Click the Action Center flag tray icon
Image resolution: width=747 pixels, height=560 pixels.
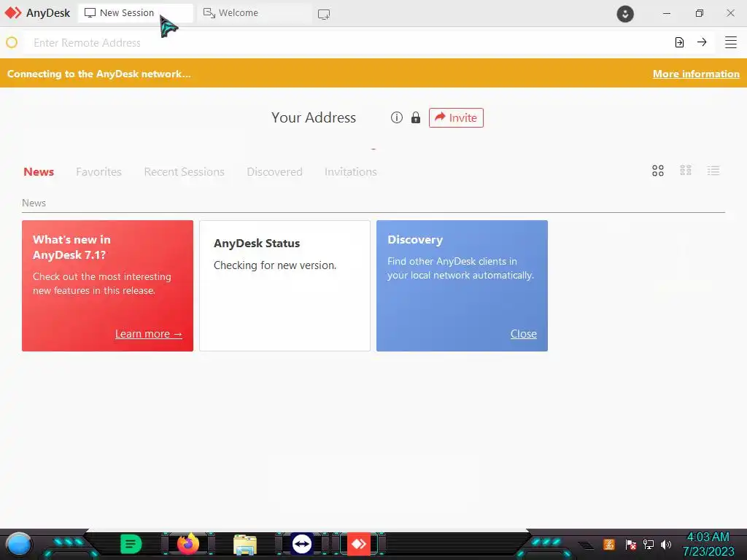click(631, 544)
